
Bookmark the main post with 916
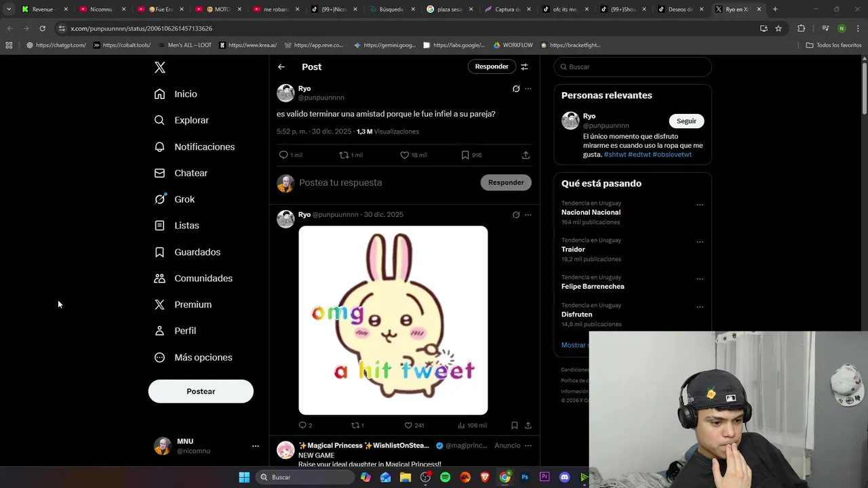click(x=471, y=155)
